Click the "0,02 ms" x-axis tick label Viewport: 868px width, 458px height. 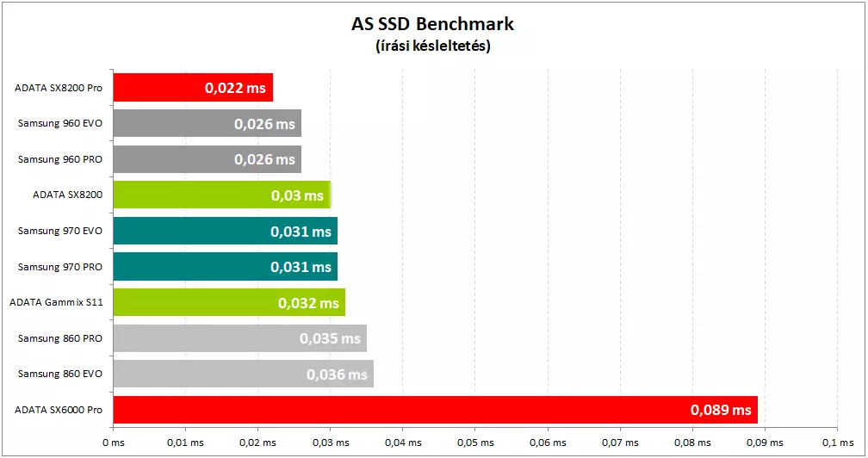point(258,443)
